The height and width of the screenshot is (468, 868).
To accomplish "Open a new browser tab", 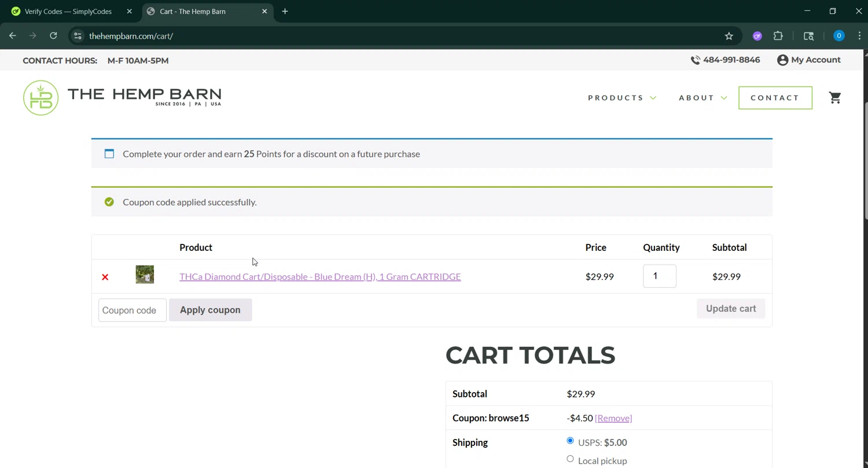I will (285, 11).
